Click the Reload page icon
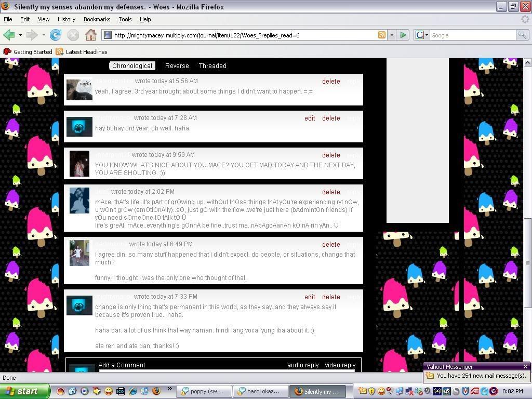The height and width of the screenshot is (399, 532). coord(56,35)
